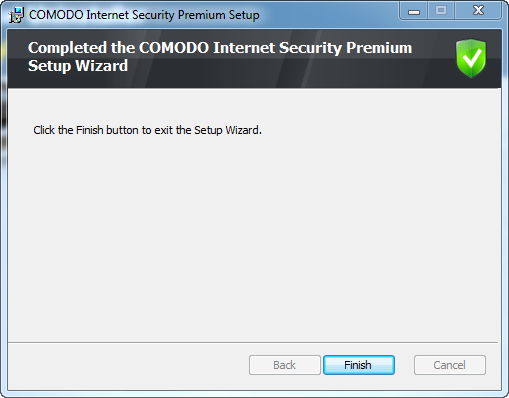The width and height of the screenshot is (509, 398).
Task: Click the 'COMODO Internet Security Premium Setup' title
Action: click(144, 15)
